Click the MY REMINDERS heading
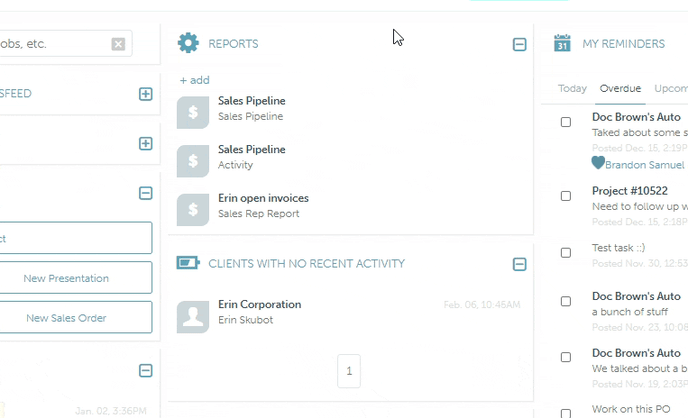Viewport: 688px width, 418px height. point(624,44)
